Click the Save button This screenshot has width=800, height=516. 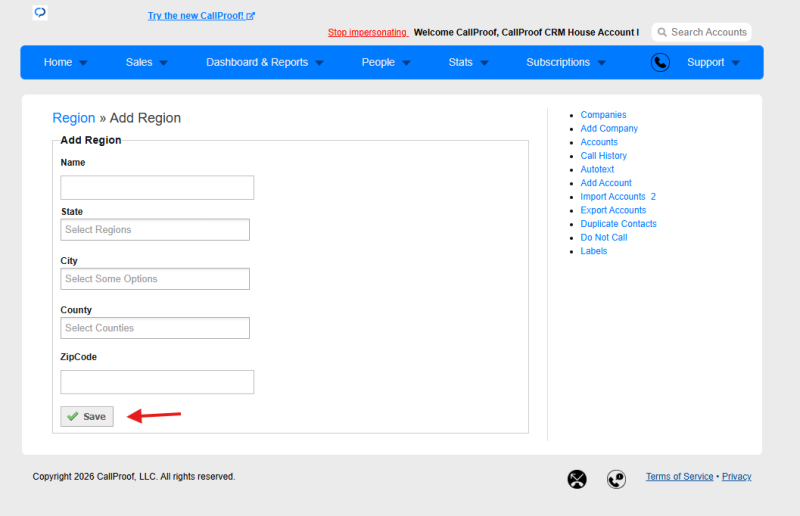87,416
